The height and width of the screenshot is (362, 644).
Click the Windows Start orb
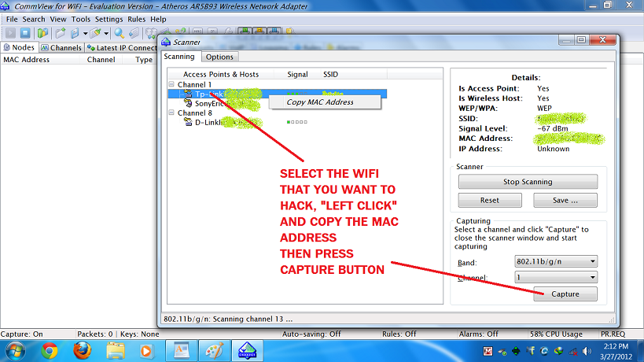point(15,351)
